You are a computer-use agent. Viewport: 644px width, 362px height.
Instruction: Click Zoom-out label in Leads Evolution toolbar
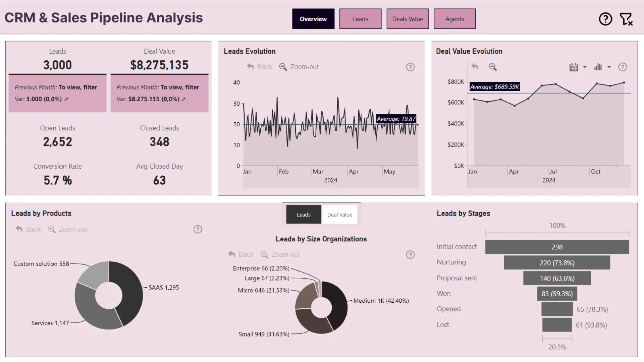point(304,67)
